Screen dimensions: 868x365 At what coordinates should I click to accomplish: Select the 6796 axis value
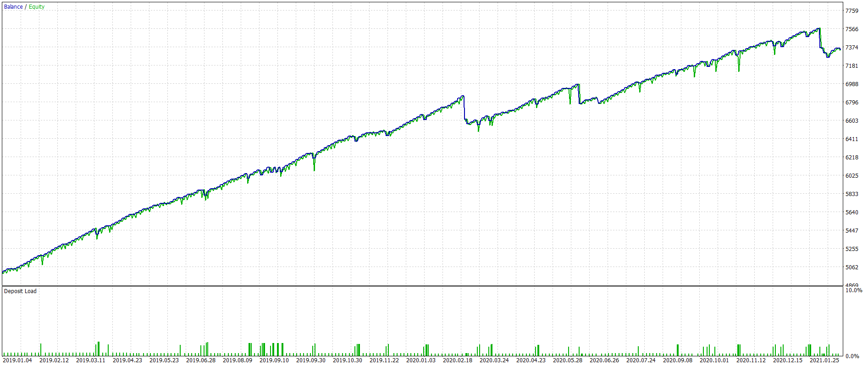click(851, 103)
